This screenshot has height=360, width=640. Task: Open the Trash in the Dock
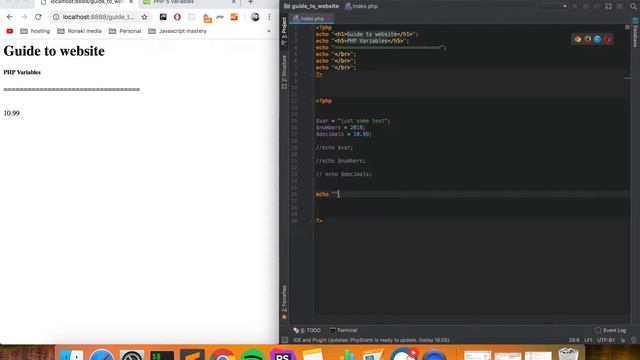[x=568, y=353]
